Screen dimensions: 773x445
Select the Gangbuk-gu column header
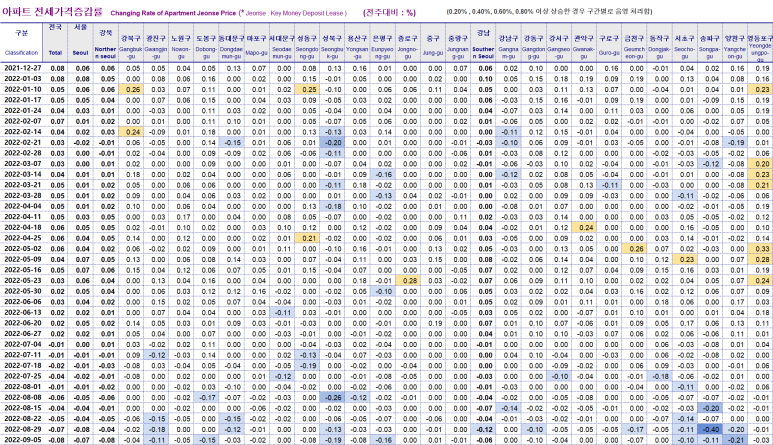pyautogui.click(x=131, y=43)
